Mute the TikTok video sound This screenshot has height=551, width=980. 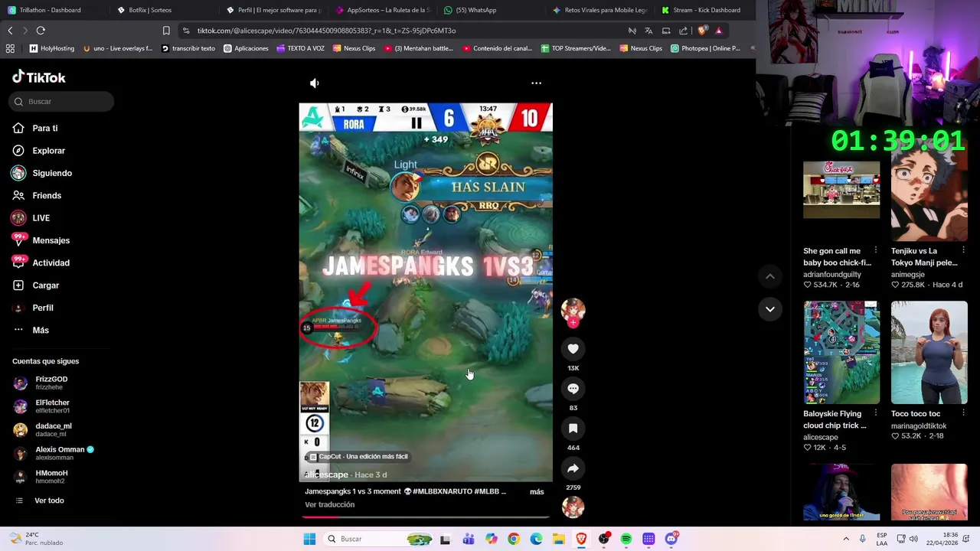314,83
